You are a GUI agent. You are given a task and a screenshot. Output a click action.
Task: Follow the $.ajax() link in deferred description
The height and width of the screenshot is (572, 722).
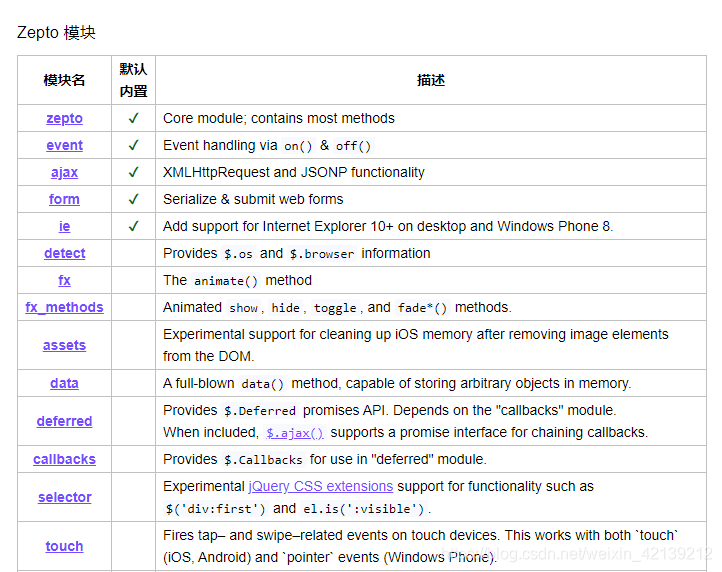(295, 433)
